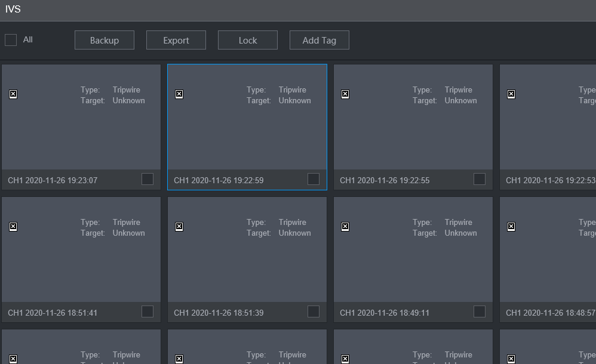Enable checkbox on CH1 18:49:11 event
This screenshot has height=364, width=596.
(x=480, y=311)
